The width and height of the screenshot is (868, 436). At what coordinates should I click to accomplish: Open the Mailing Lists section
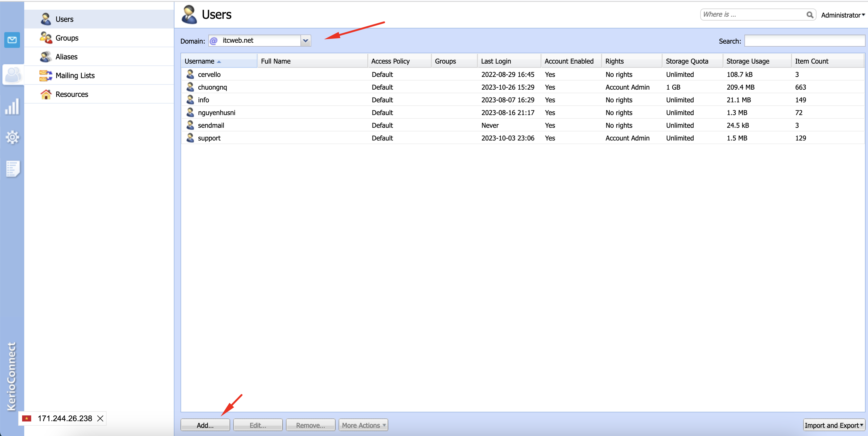click(x=75, y=75)
